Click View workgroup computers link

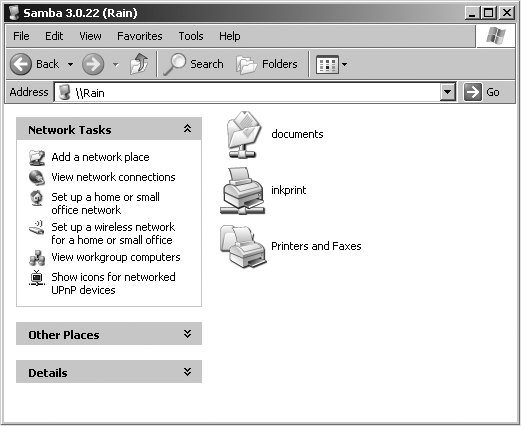[x=116, y=257]
